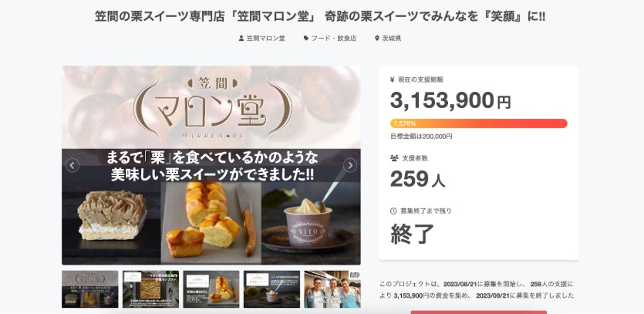The height and width of the screenshot is (314, 644).
Task: Click the clock icon beside 募集終了まで残り
Action: (x=393, y=211)
